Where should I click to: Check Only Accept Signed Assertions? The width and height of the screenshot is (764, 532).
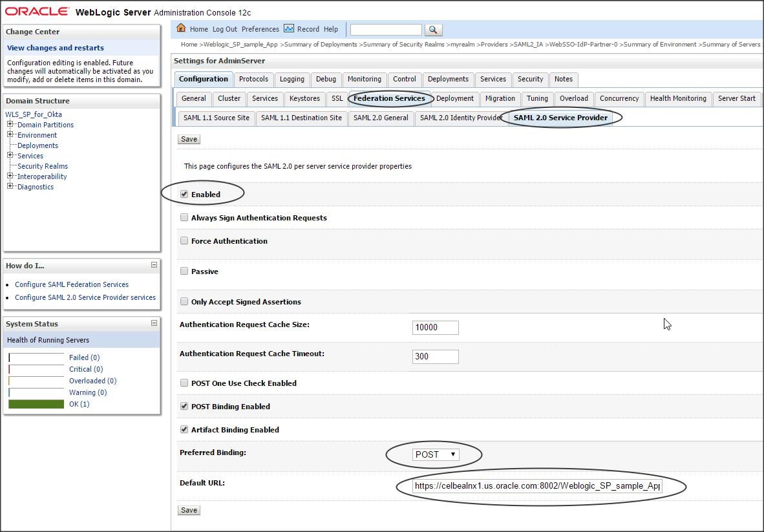184,302
